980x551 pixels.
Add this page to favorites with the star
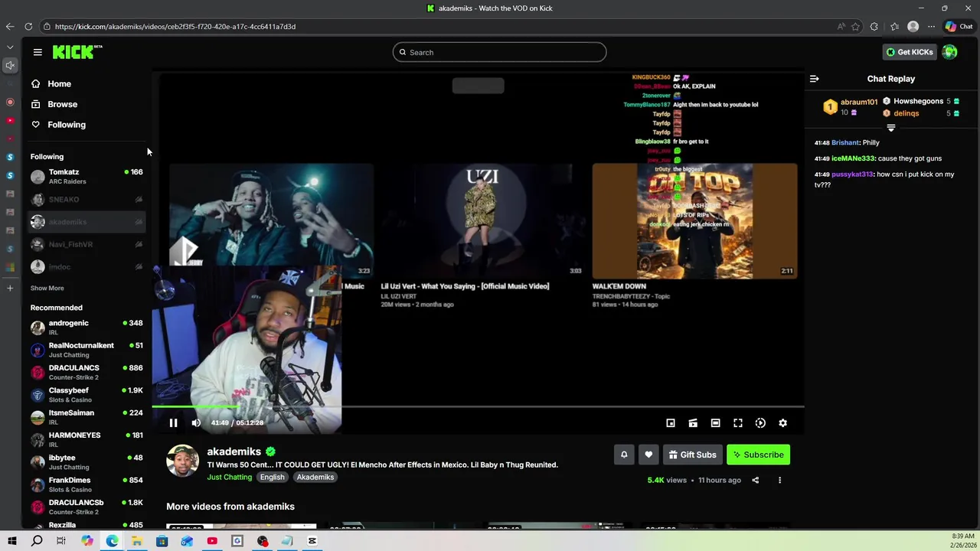pyautogui.click(x=855, y=26)
